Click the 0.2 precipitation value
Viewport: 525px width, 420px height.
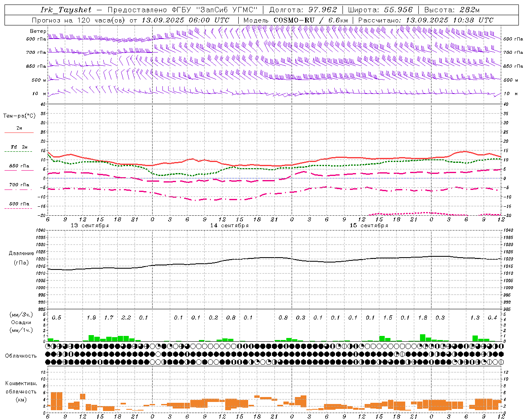click(x=213, y=318)
